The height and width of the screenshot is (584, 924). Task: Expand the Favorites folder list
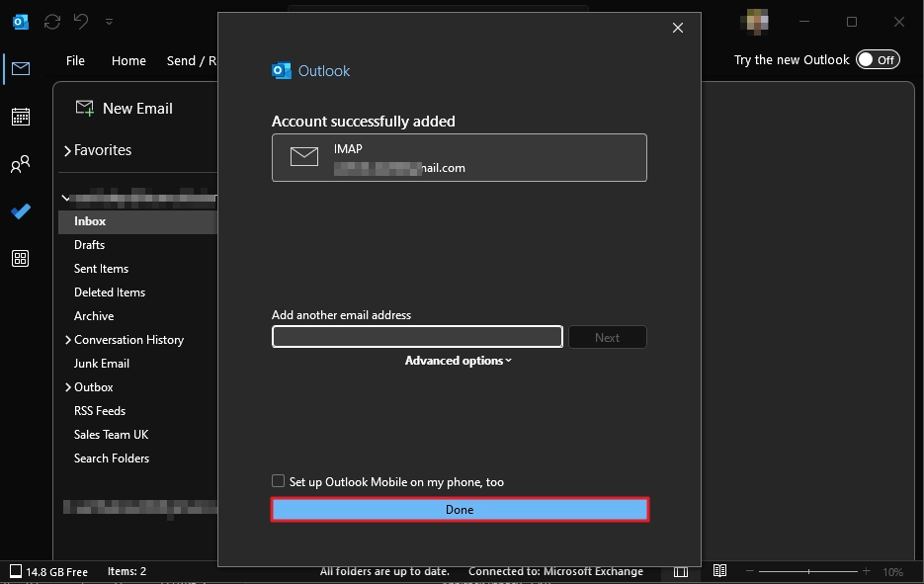[x=67, y=149]
